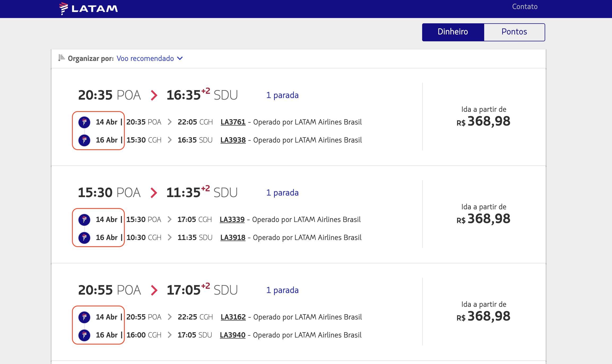Click gray segment arrow in LA3940 row
The image size is (612, 364).
[x=170, y=335]
